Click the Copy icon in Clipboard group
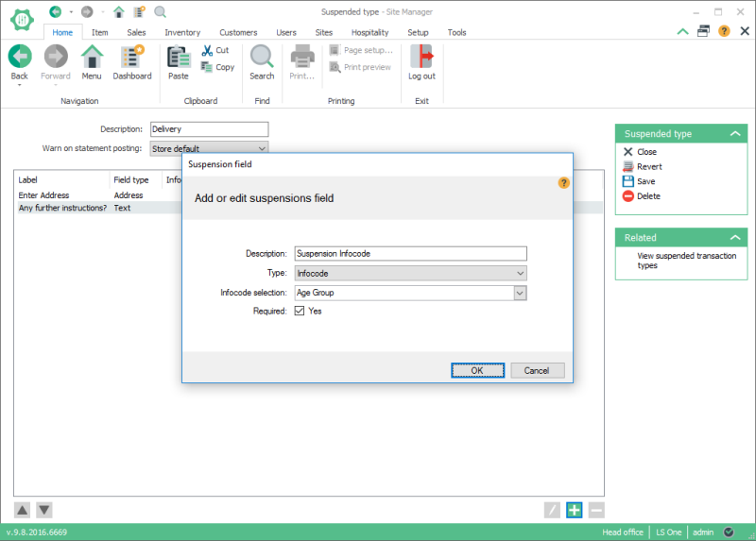756x541 pixels. [207, 67]
